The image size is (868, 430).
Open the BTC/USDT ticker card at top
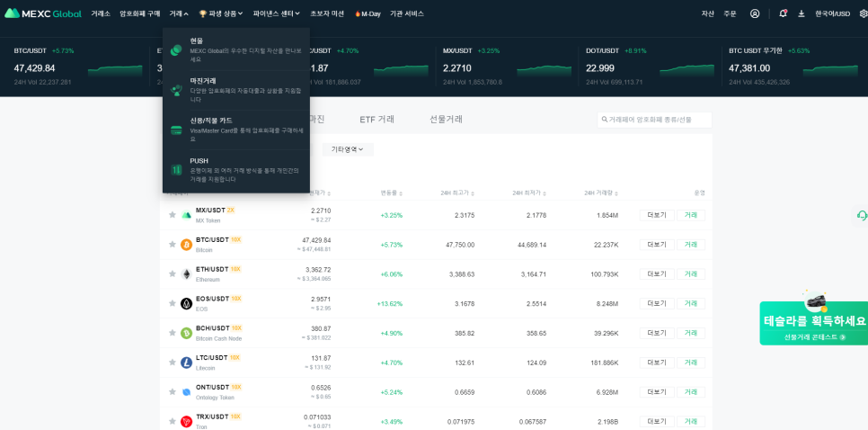point(78,67)
